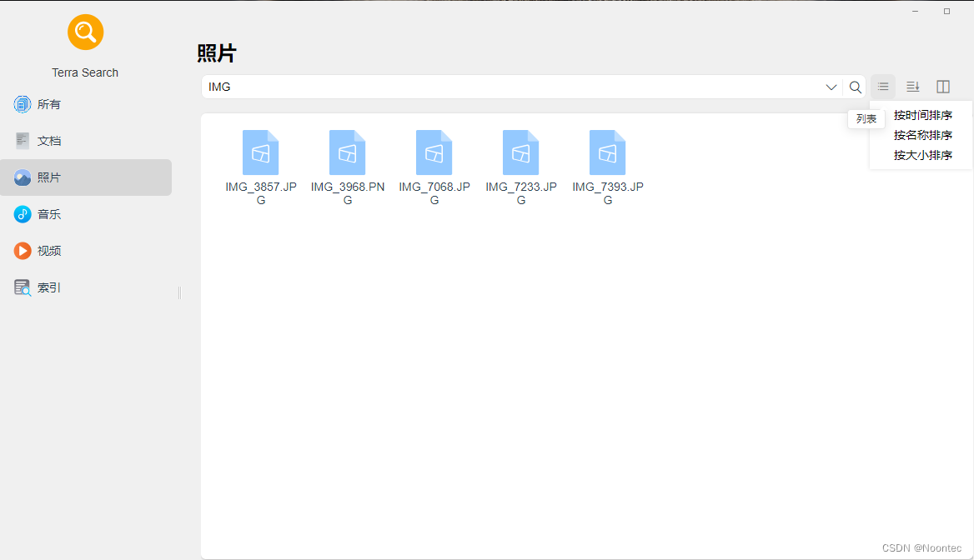
Task: Minimize the Terra Search window
Action: (915, 11)
